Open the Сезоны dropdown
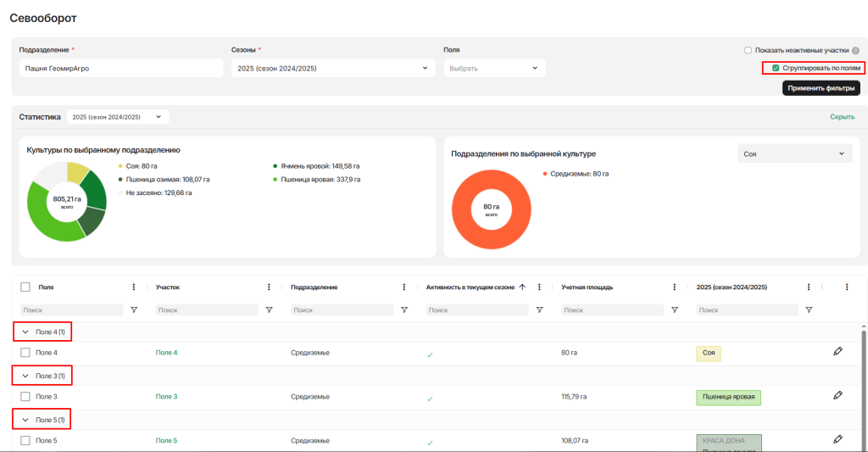The height and width of the screenshot is (452, 868). tap(331, 68)
